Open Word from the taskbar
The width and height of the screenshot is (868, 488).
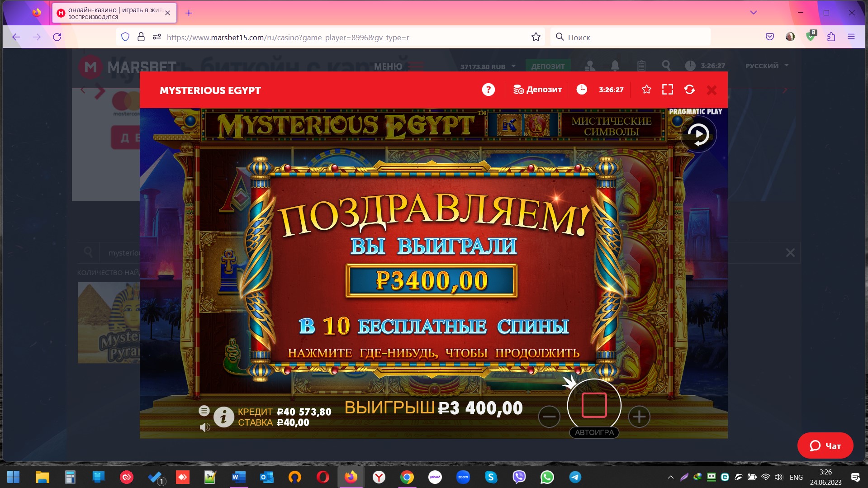point(238,477)
